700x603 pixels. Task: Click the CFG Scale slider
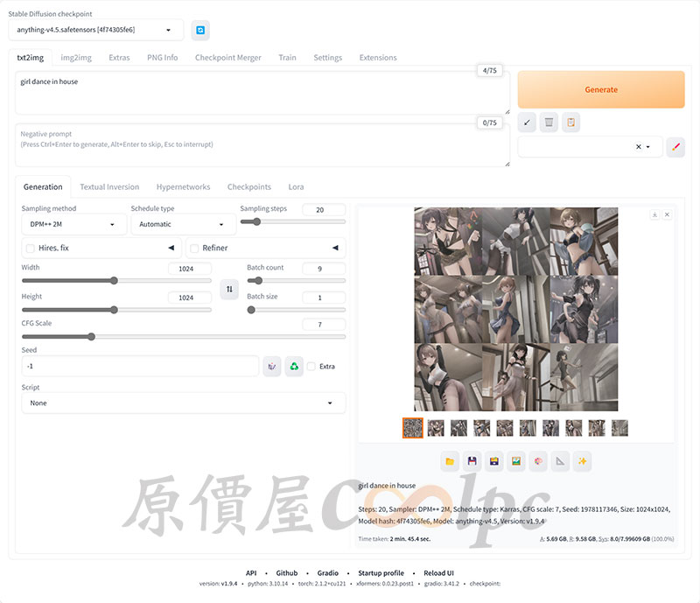tap(184, 336)
